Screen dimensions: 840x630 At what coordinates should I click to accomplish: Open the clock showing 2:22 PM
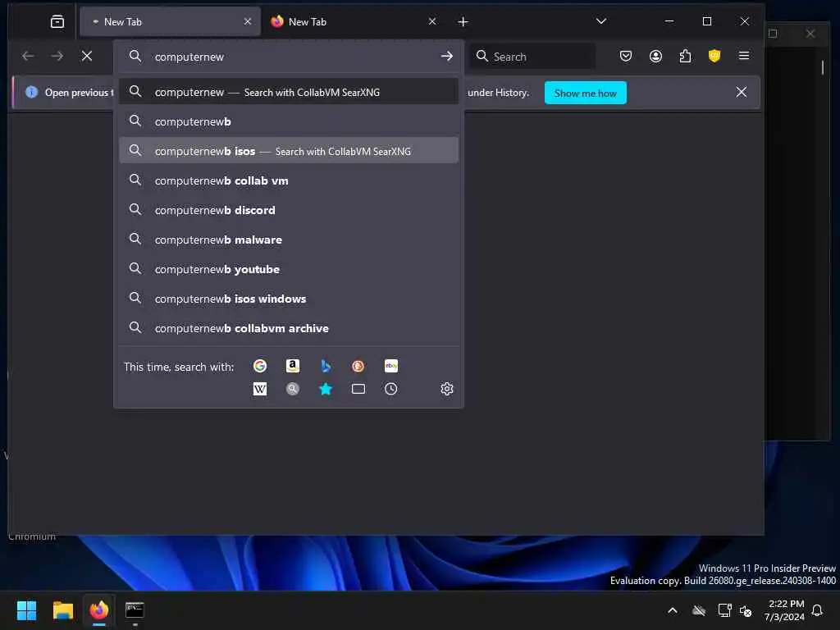[786, 604]
